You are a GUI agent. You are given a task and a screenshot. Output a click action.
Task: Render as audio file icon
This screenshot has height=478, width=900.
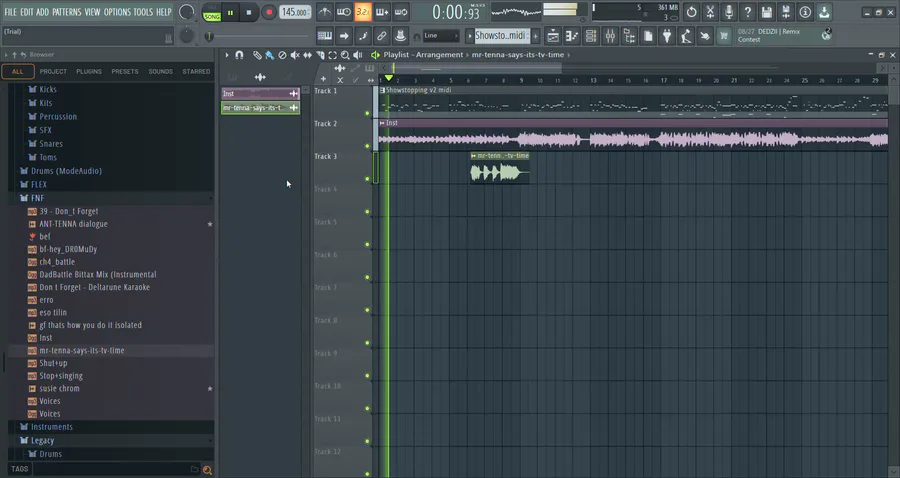(x=786, y=11)
